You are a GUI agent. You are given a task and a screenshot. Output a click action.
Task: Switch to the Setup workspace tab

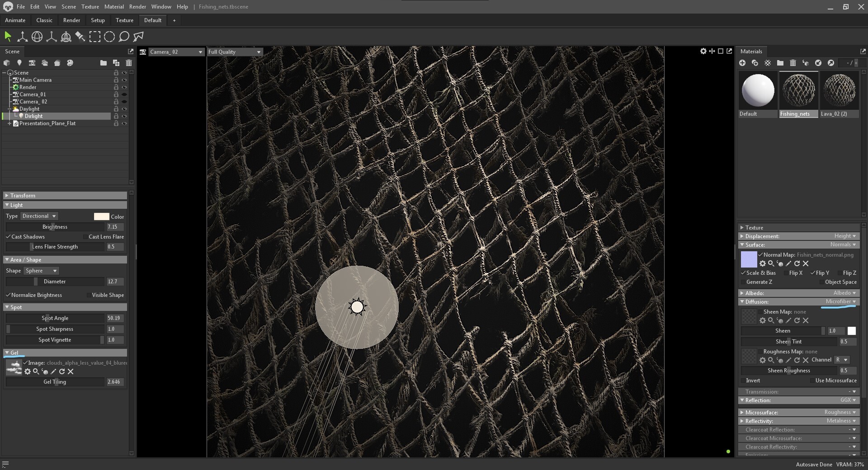coord(98,20)
